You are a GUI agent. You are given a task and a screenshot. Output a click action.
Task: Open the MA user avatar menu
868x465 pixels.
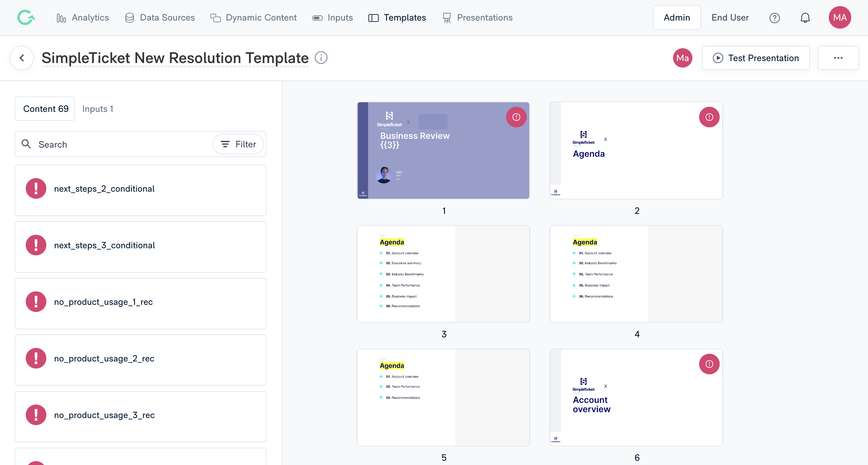840,17
